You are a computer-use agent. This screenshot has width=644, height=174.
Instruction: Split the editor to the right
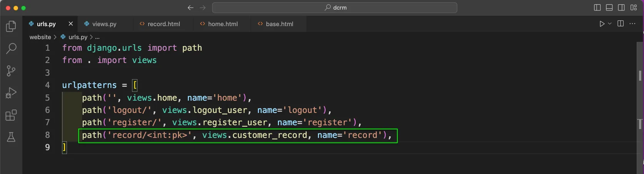point(621,24)
